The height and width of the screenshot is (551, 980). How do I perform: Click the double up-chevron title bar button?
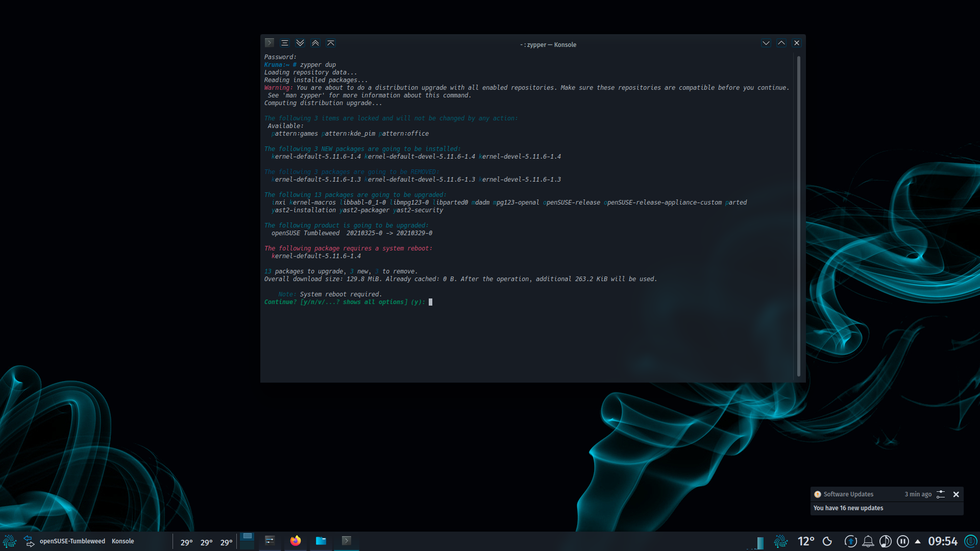315,43
